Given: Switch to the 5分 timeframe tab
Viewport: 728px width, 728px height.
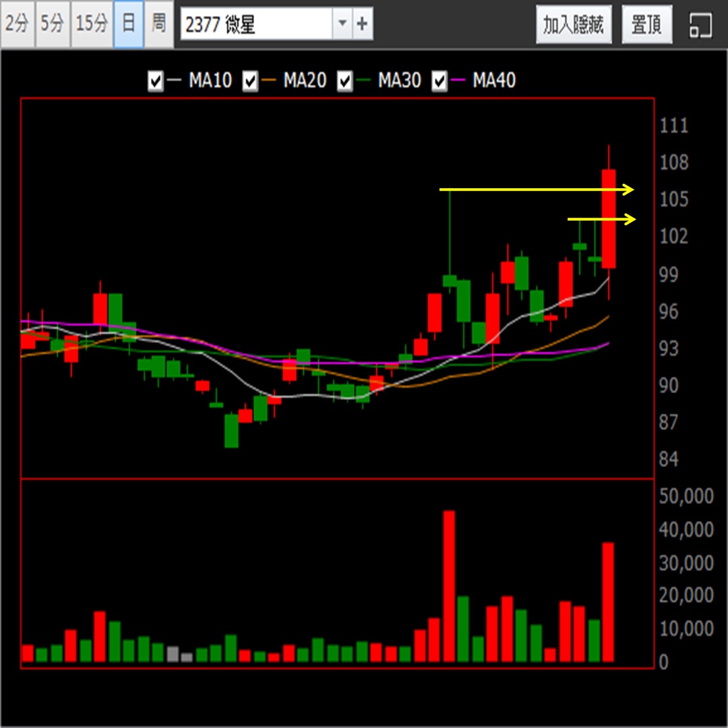Looking at the screenshot, I should (x=53, y=23).
